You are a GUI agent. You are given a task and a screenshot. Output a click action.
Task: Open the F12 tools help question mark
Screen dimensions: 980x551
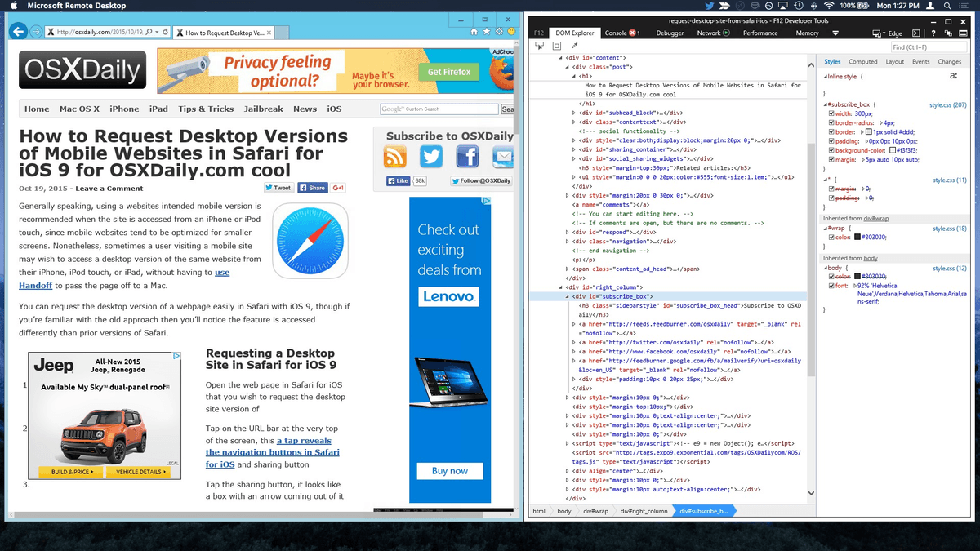933,33
